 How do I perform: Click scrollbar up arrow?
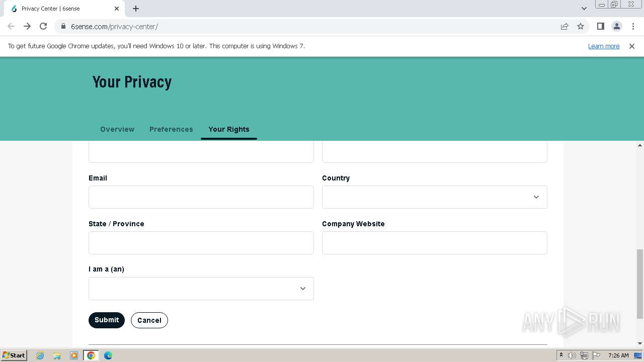[640, 145]
